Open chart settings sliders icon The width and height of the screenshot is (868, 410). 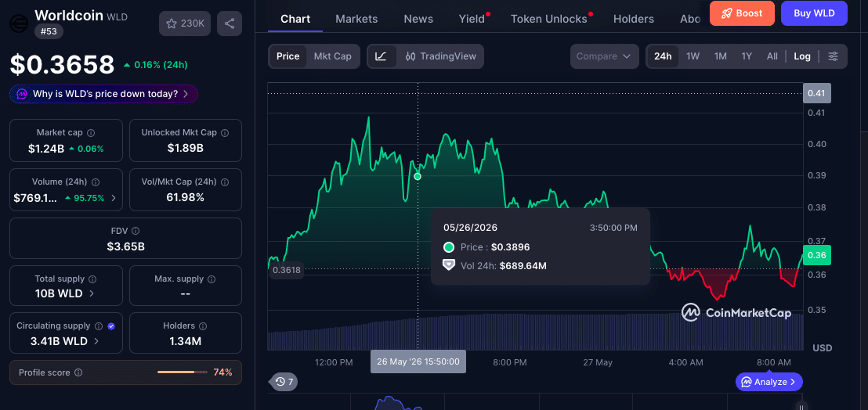pos(833,56)
